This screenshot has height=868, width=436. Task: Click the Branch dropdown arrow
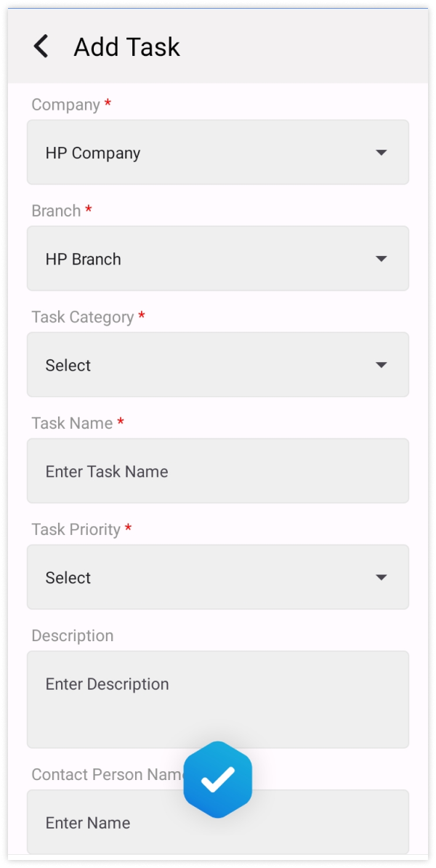pyautogui.click(x=381, y=259)
